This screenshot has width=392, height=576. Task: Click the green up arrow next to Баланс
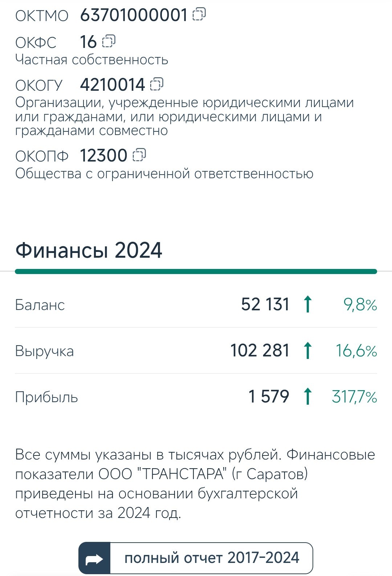pos(307,304)
